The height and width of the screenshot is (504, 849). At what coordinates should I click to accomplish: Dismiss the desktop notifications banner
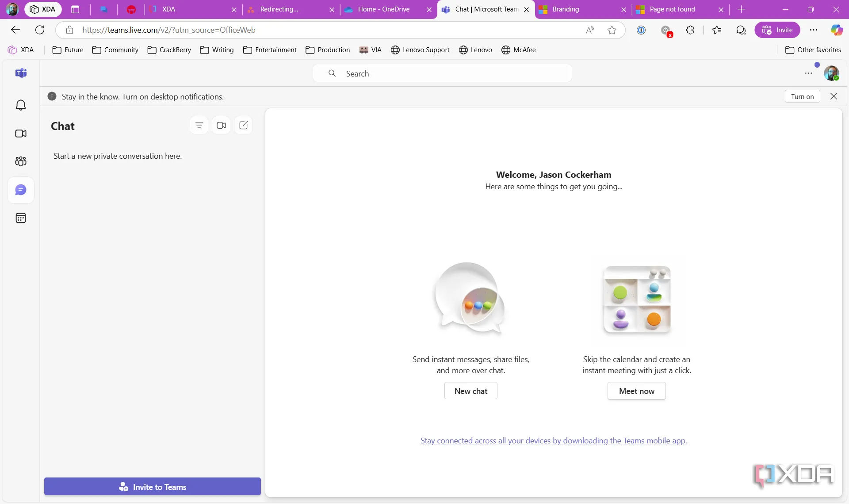[x=834, y=96]
